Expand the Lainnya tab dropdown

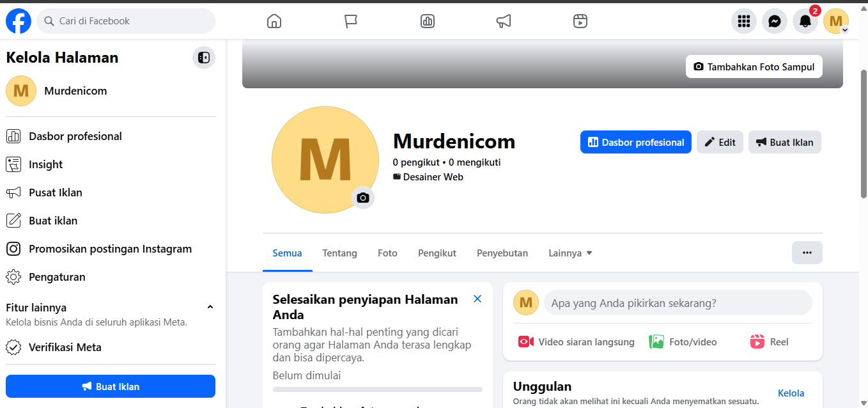click(570, 253)
